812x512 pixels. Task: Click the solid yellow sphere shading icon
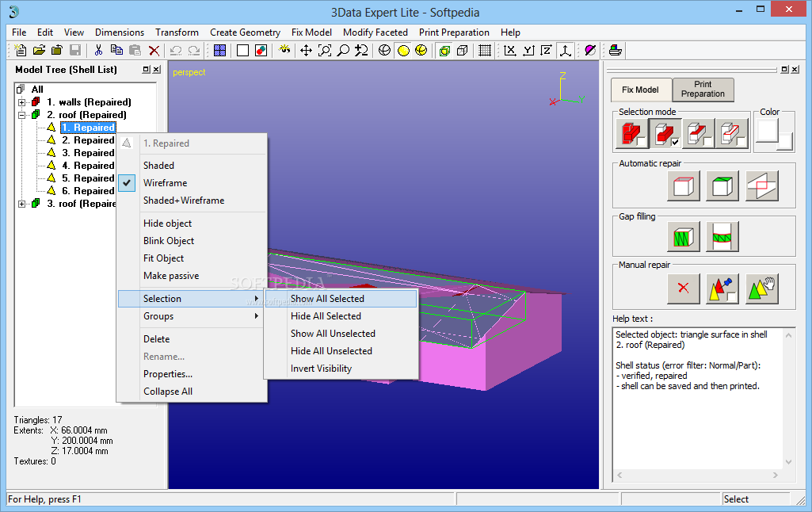[403, 50]
